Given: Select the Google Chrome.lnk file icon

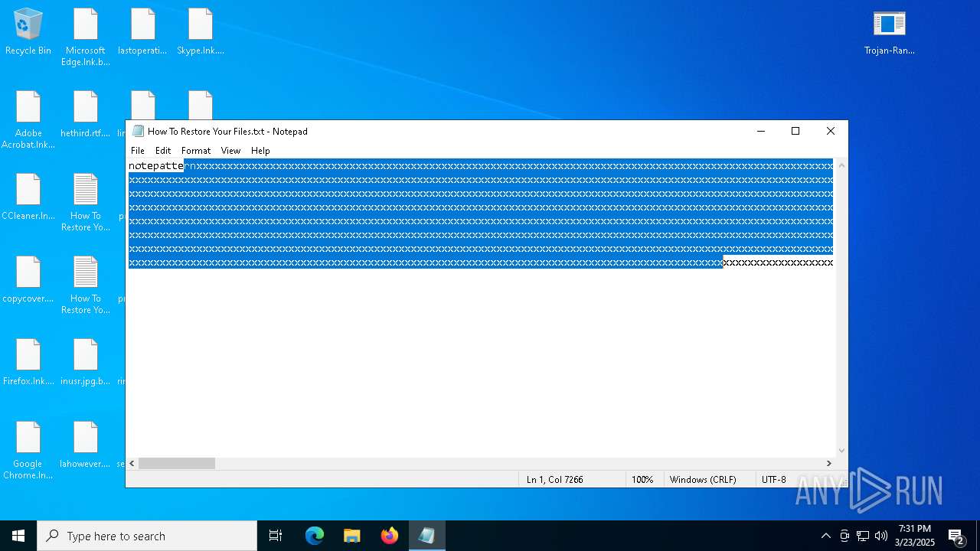Looking at the screenshot, I should [x=28, y=451].
